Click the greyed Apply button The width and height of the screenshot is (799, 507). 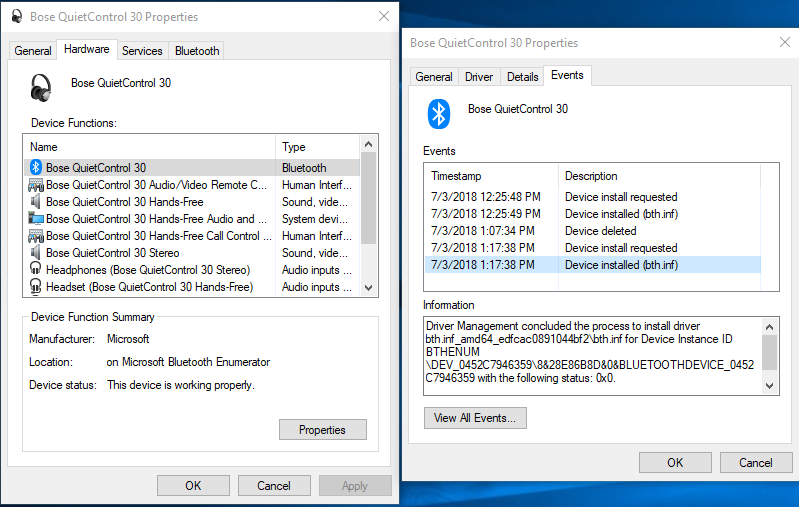(x=355, y=486)
